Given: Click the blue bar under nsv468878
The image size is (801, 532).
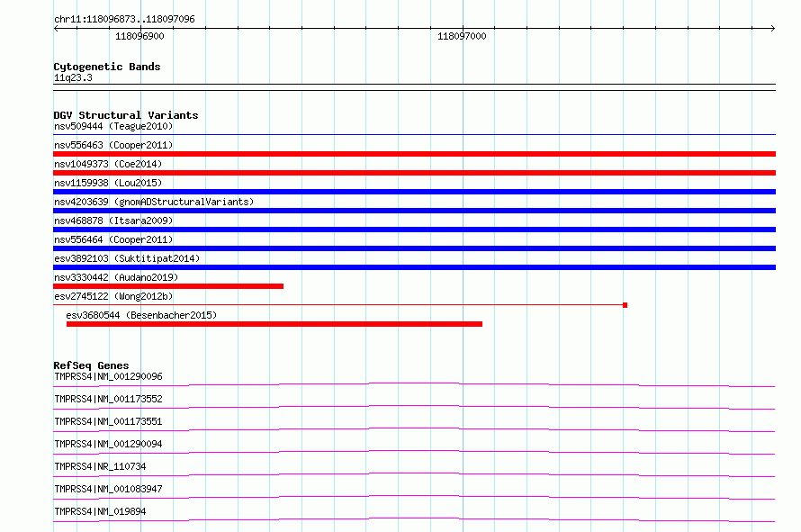Looking at the screenshot, I should click(414, 230).
